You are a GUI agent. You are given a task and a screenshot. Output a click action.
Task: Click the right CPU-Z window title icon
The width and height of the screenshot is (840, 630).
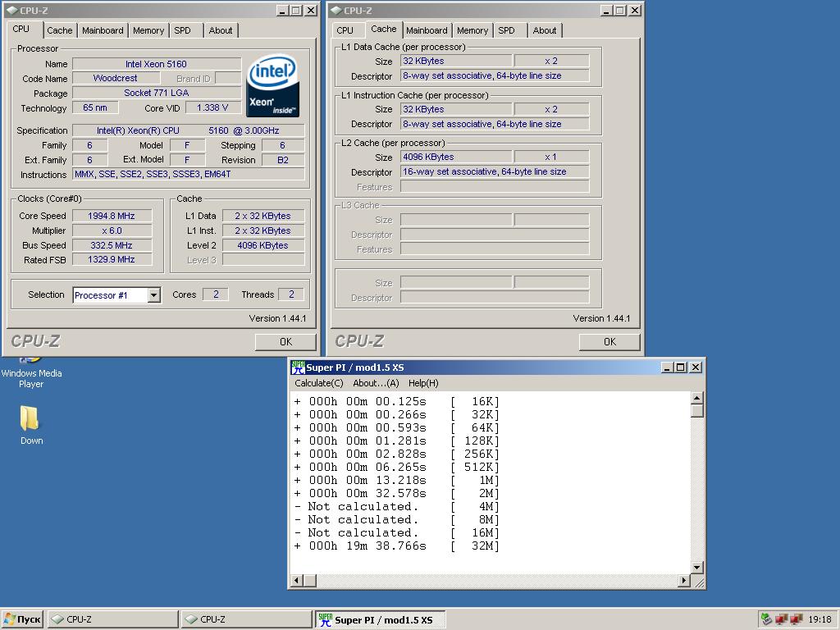[336, 10]
